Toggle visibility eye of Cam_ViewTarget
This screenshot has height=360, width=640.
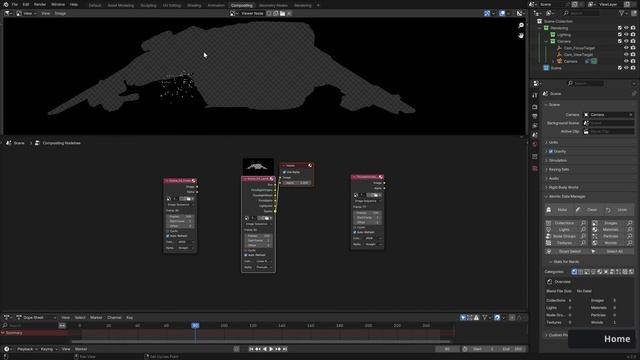click(x=626, y=54)
